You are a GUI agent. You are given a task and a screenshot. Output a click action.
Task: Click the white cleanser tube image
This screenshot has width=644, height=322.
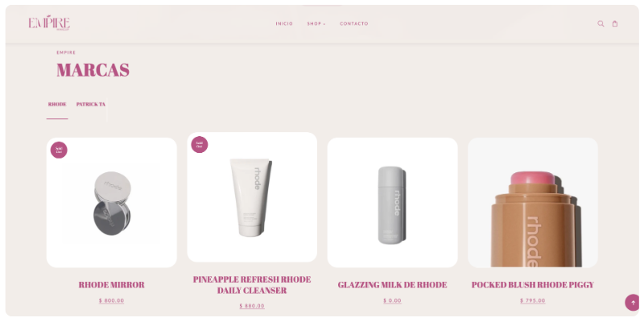pyautogui.click(x=252, y=197)
